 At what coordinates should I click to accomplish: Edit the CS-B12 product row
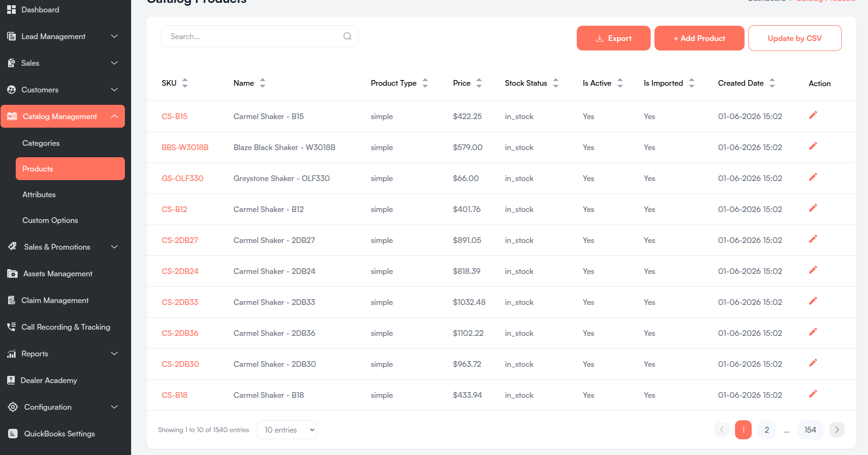click(813, 208)
